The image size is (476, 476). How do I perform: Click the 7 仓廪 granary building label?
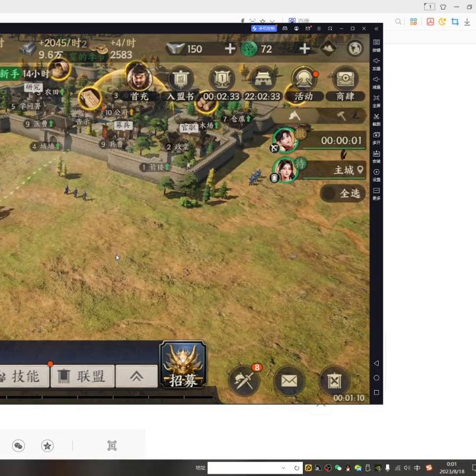click(x=237, y=119)
